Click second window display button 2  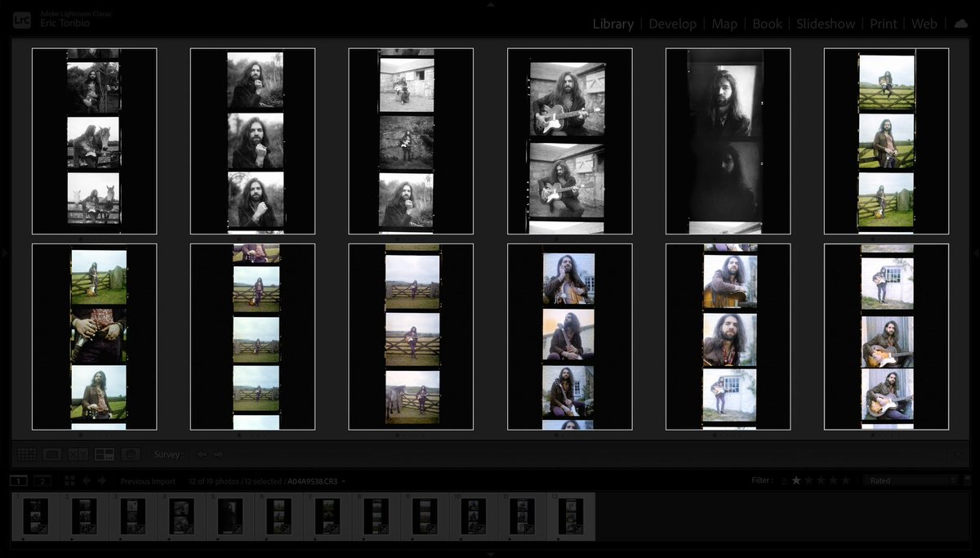(x=43, y=481)
